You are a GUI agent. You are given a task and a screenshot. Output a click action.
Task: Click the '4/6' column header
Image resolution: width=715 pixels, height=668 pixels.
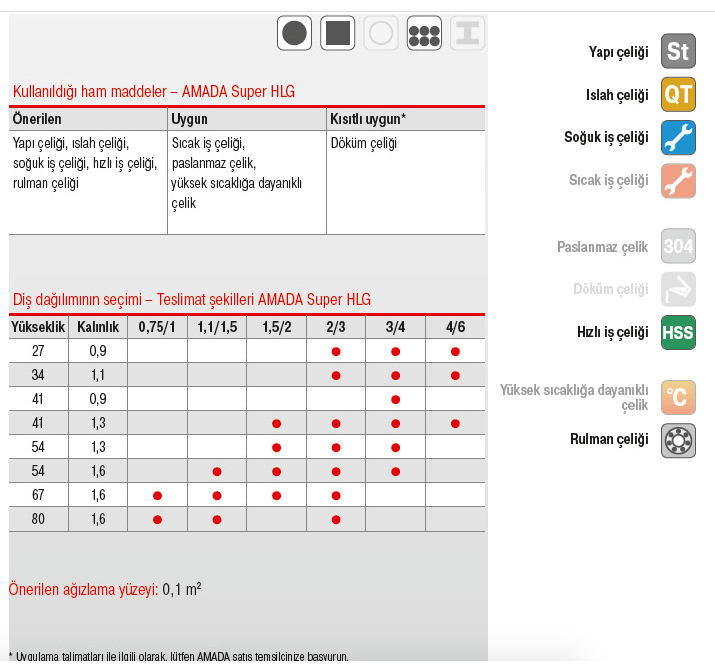click(456, 327)
